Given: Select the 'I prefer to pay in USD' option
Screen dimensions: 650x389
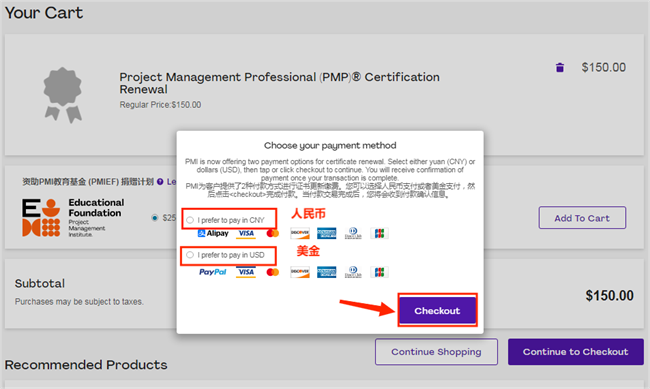Looking at the screenshot, I should pos(190,255).
